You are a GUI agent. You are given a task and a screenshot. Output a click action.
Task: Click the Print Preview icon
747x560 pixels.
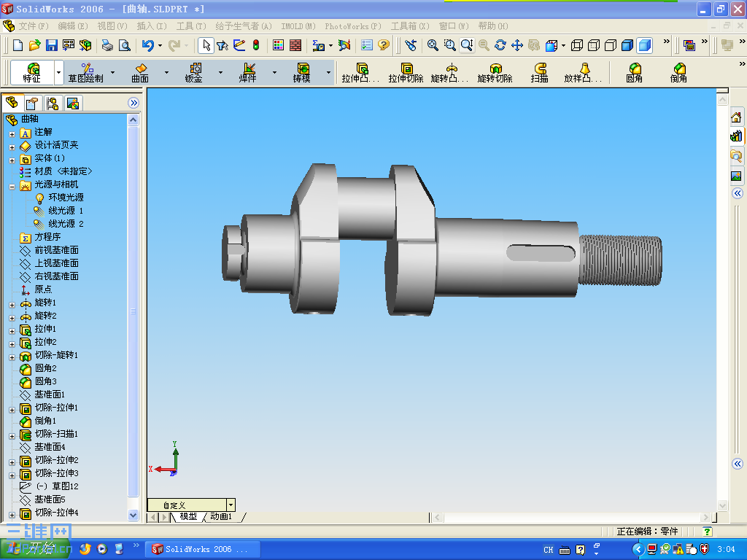click(124, 45)
